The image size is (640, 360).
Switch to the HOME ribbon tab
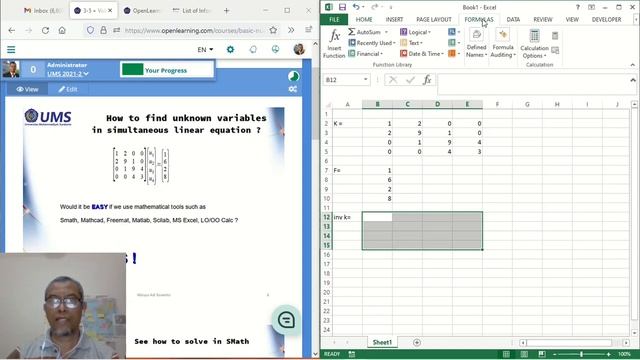(x=364, y=19)
